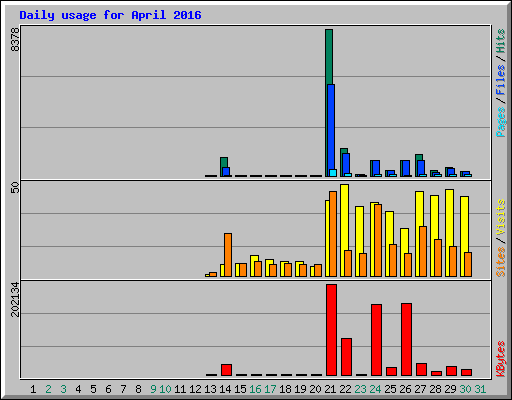512x400 pixels.
Task: Click the day 7 axis label
Action: (123, 389)
